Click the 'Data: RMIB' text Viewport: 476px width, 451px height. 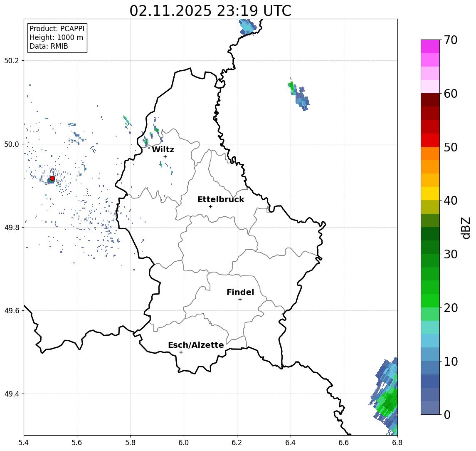pyautogui.click(x=49, y=46)
